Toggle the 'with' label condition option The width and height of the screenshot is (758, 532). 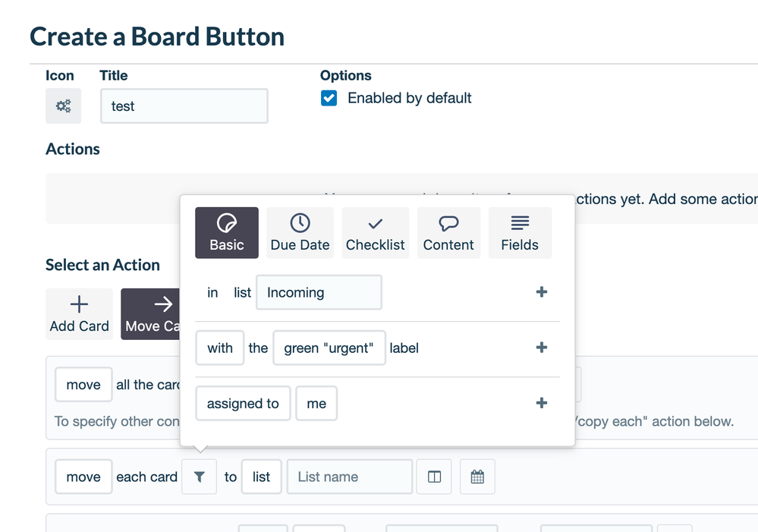[220, 348]
